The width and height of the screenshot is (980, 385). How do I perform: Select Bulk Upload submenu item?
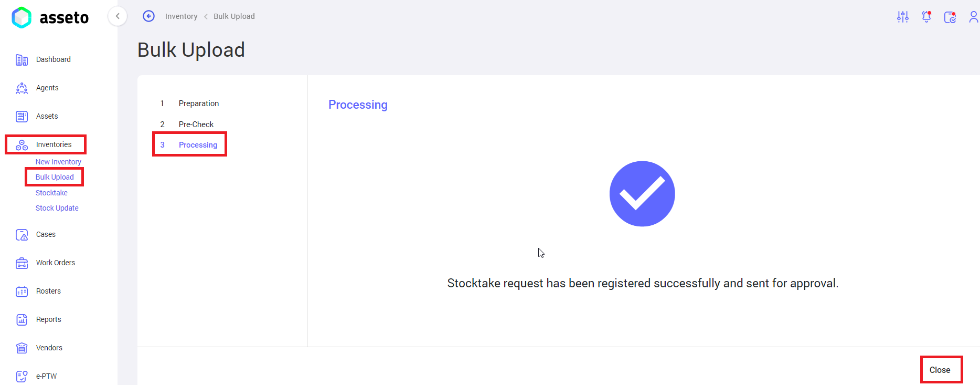click(55, 177)
